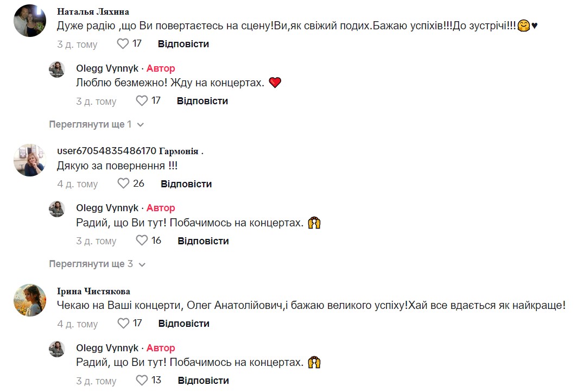584x392 pixels.
Task: Reply to Ірина Чистякова's comment
Action: (x=183, y=324)
